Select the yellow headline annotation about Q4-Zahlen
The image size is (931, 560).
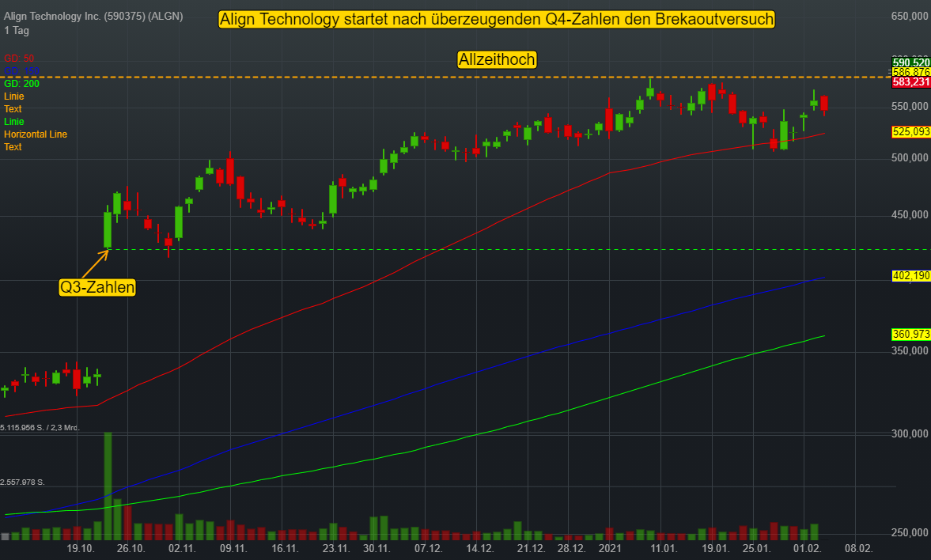[x=497, y=20]
